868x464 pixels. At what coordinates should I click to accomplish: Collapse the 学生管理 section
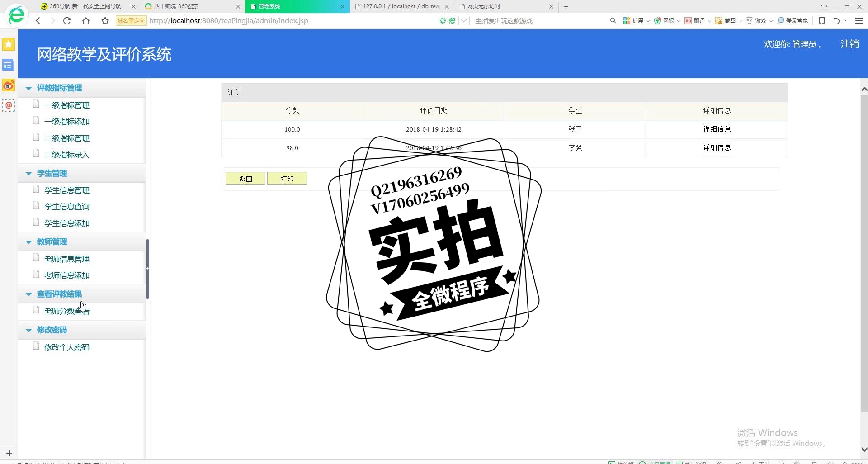(28, 174)
